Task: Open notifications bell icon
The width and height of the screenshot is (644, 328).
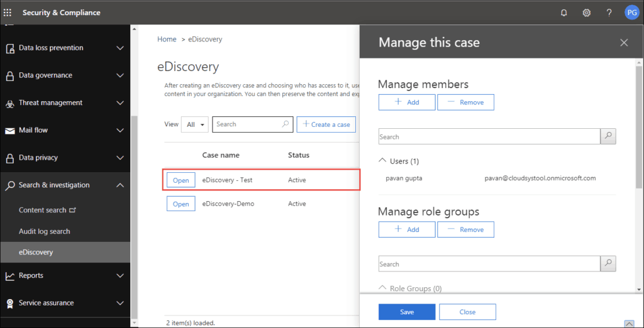Action: click(x=564, y=13)
